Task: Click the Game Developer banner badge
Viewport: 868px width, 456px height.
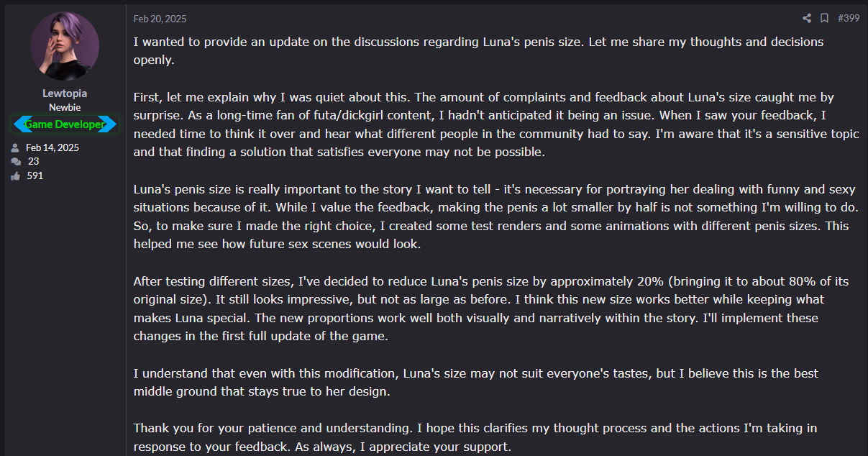Action: coord(65,124)
